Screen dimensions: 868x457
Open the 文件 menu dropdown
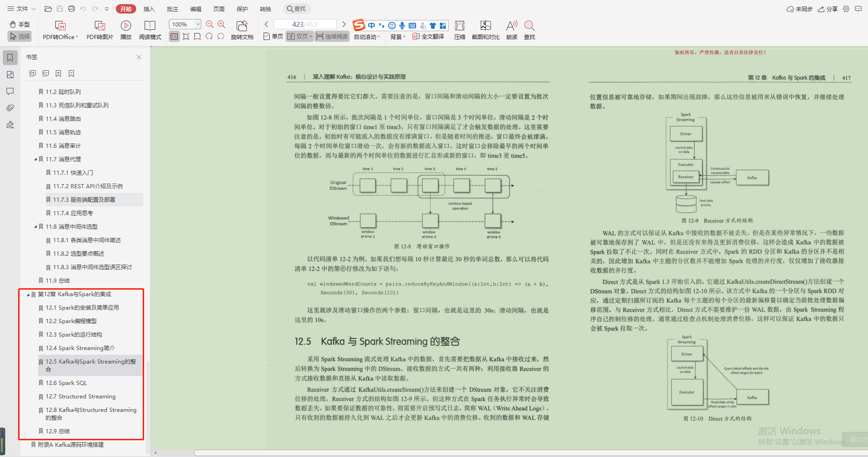22,9
